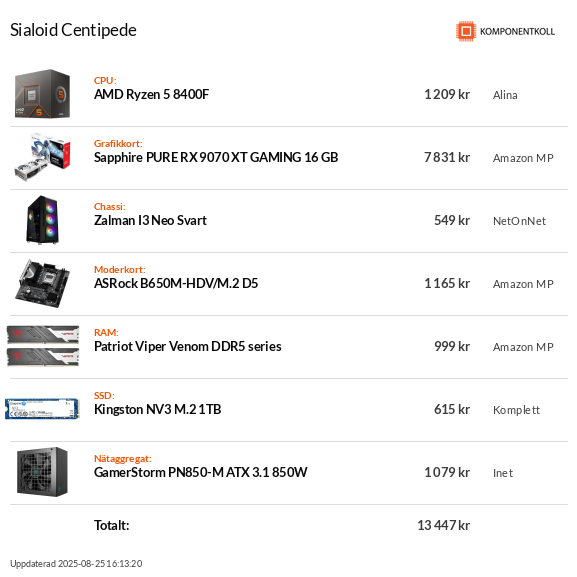Open the ASRock B650M-HDV/M.2 D5 product name

pyautogui.click(x=176, y=283)
